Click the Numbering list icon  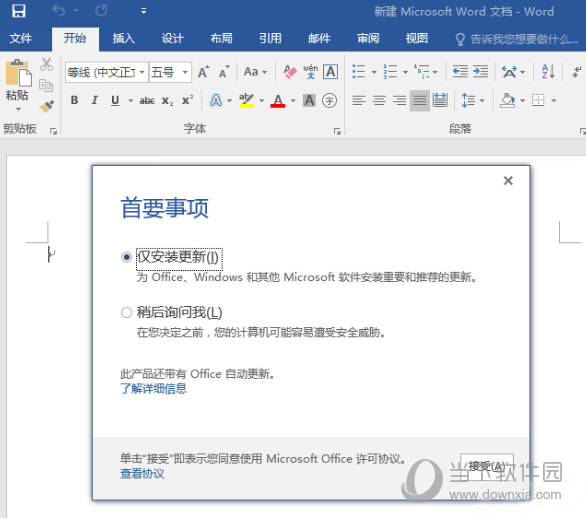pos(390,71)
